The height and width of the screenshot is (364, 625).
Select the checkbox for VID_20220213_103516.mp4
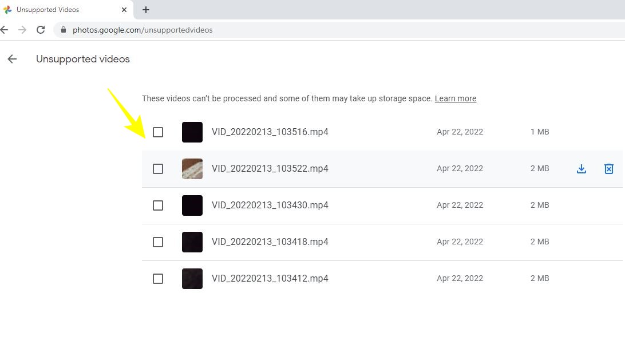pyautogui.click(x=159, y=132)
